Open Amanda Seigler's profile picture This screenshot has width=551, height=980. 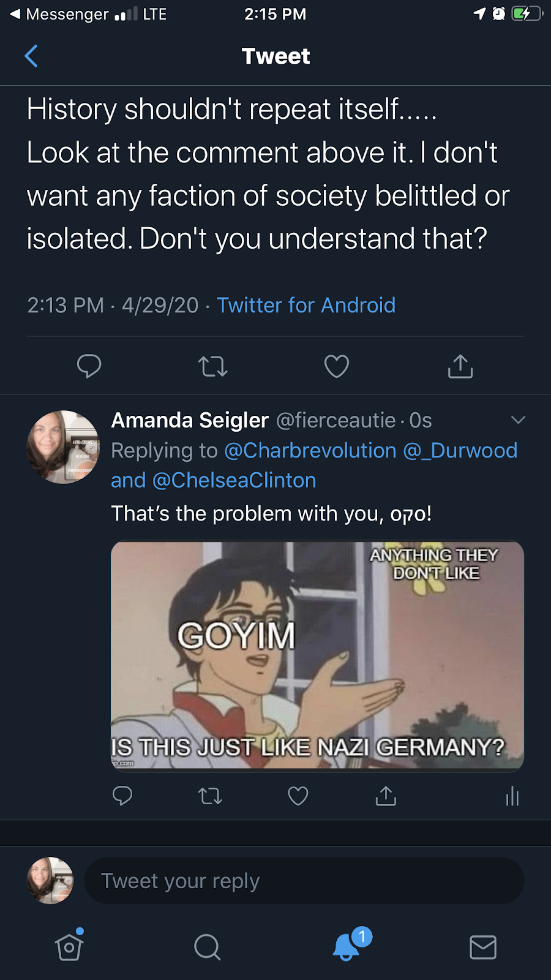(63, 447)
